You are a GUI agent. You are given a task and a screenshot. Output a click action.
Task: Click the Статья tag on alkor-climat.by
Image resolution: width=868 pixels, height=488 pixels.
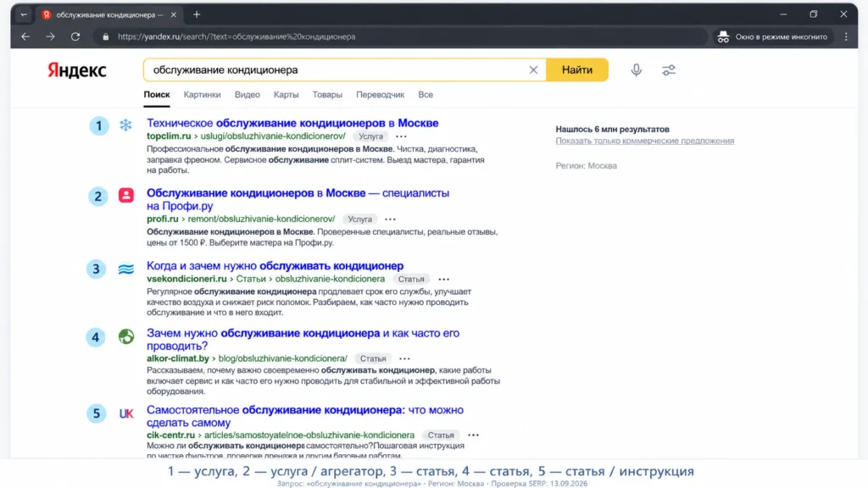(x=373, y=358)
